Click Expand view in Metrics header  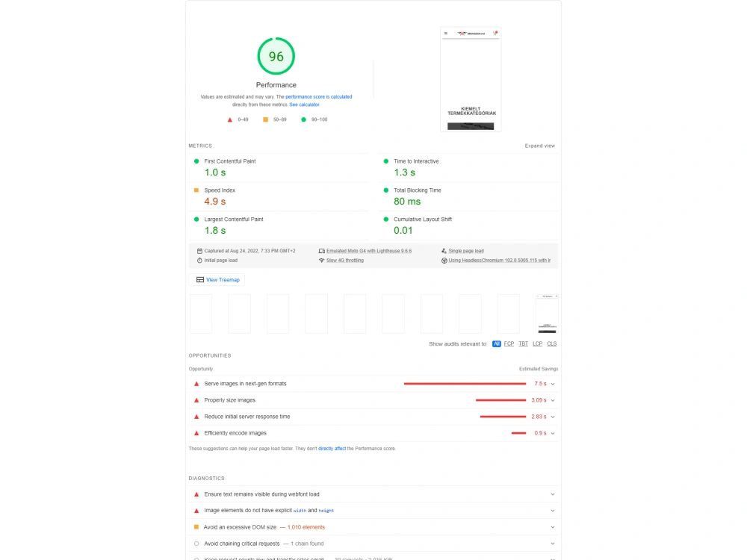point(540,146)
